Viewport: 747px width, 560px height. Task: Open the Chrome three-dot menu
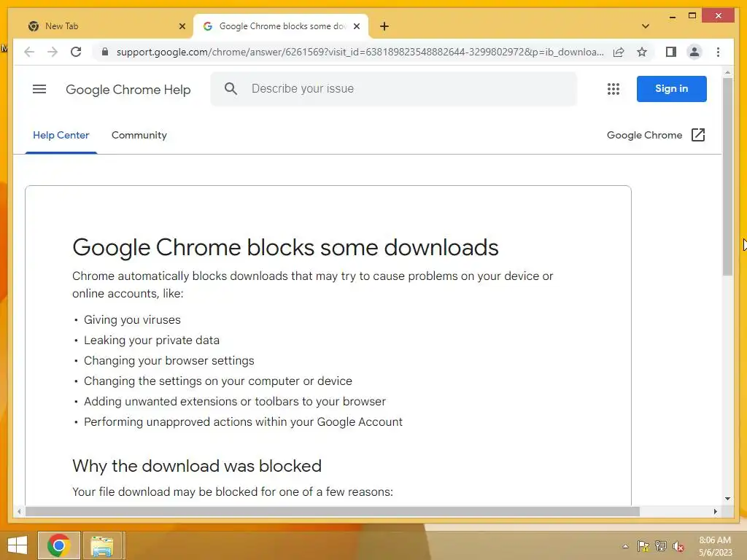click(718, 52)
